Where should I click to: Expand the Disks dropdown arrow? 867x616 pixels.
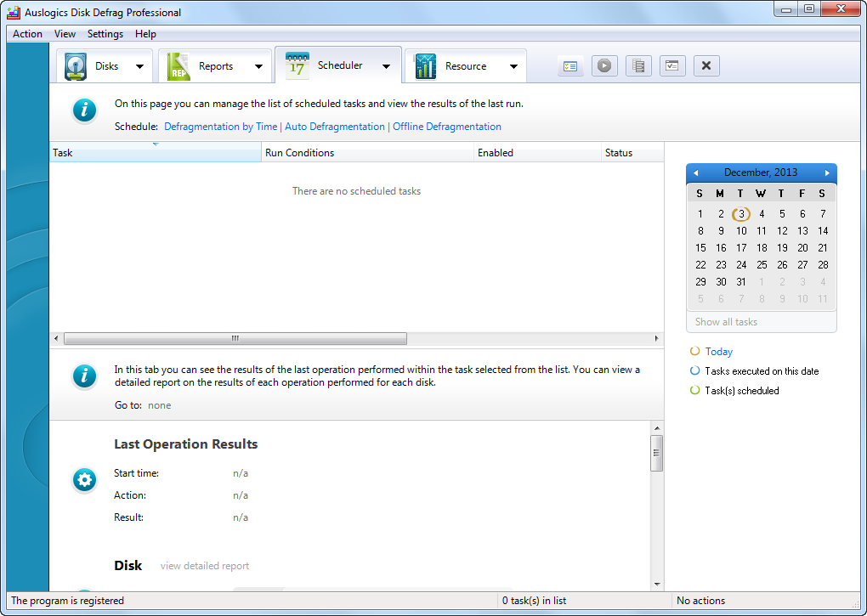coord(140,66)
